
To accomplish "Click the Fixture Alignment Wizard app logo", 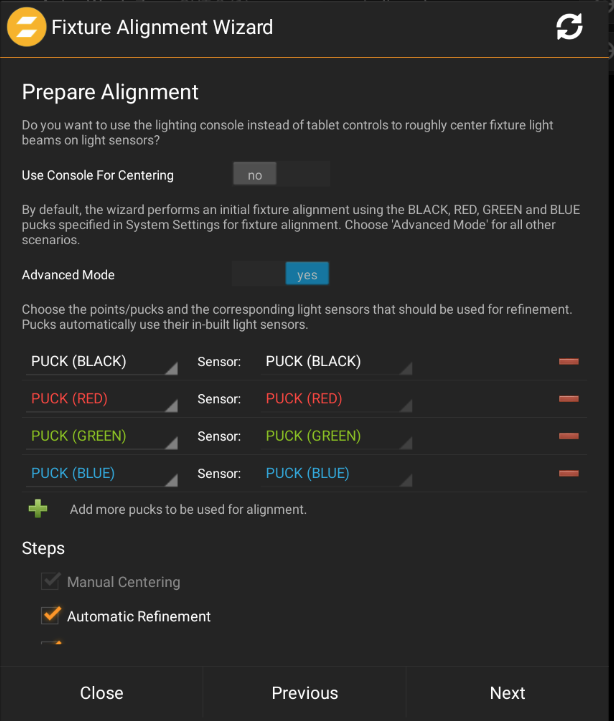I will 26,27.
